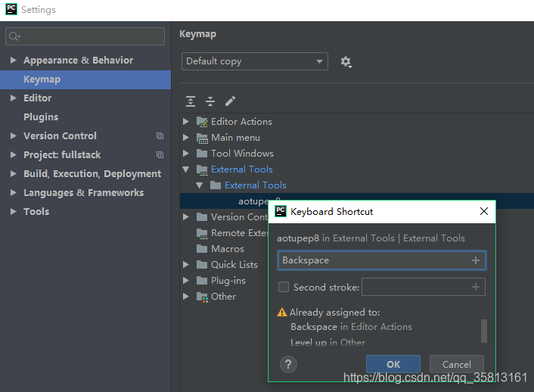Screen dimensions: 534x392
Task: Expand the Editor Actions keymap group
Action: coord(186,122)
